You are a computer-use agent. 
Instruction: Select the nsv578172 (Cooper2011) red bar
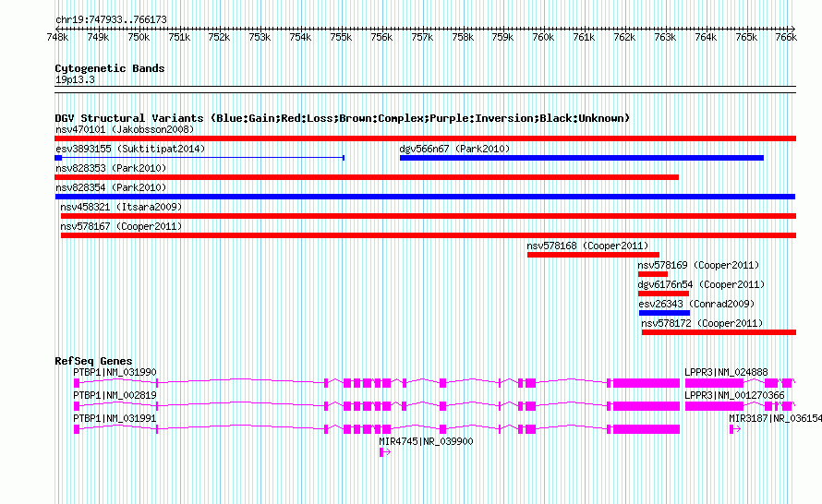(719, 332)
